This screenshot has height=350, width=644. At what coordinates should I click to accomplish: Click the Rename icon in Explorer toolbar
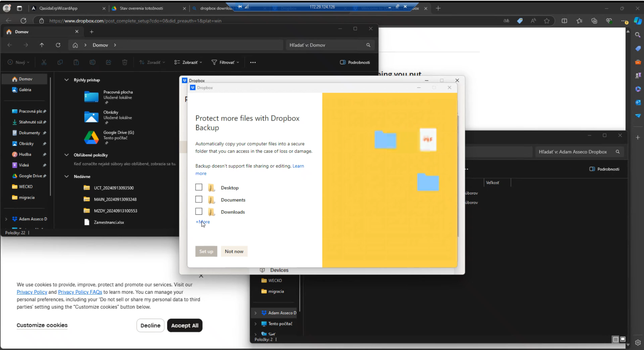pyautogui.click(x=92, y=62)
